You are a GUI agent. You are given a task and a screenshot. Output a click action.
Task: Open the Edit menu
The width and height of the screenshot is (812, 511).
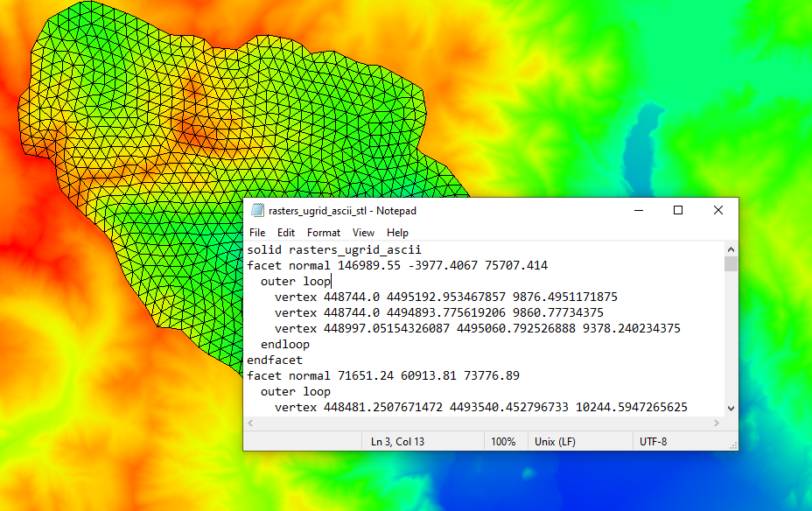(x=285, y=232)
